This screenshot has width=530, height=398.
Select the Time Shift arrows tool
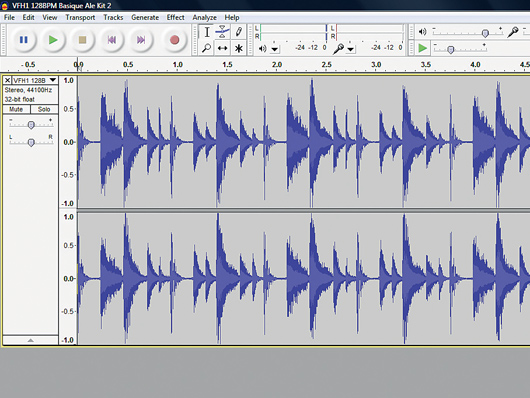tap(222, 48)
